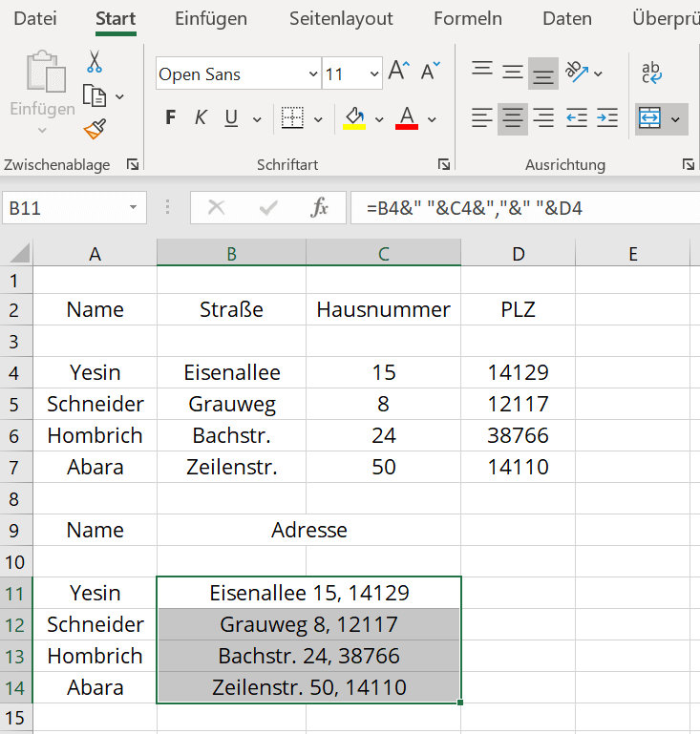Select cell B5 containing Grauweg

point(231,404)
